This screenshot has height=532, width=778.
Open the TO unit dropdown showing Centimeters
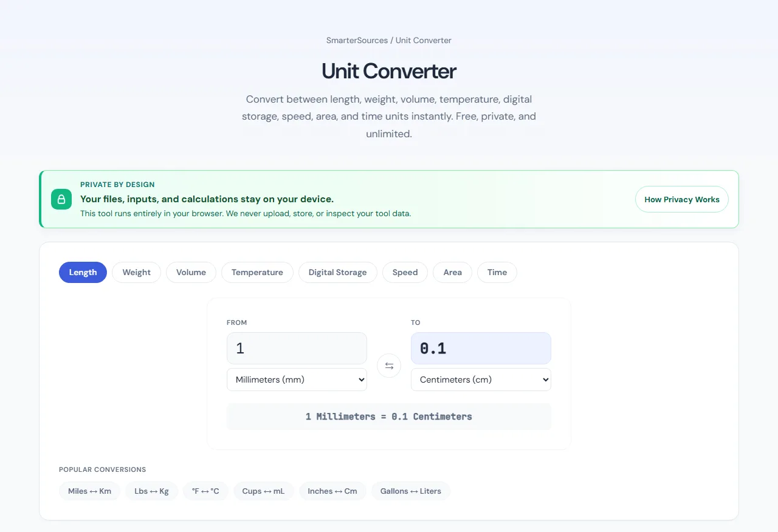pos(481,379)
